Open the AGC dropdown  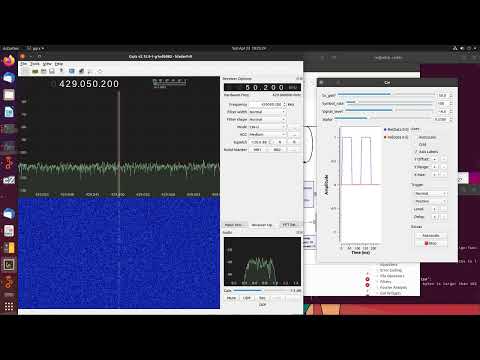pyautogui.click(x=267, y=135)
